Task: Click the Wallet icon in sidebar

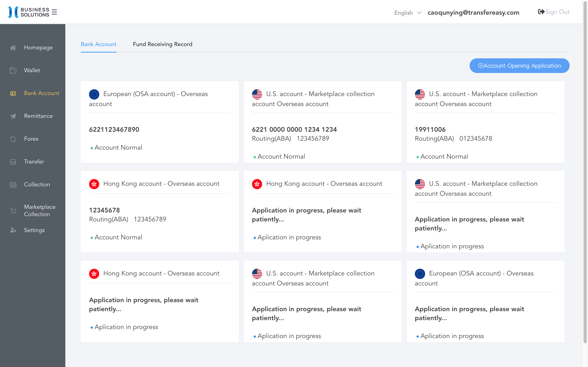Action: (x=13, y=70)
